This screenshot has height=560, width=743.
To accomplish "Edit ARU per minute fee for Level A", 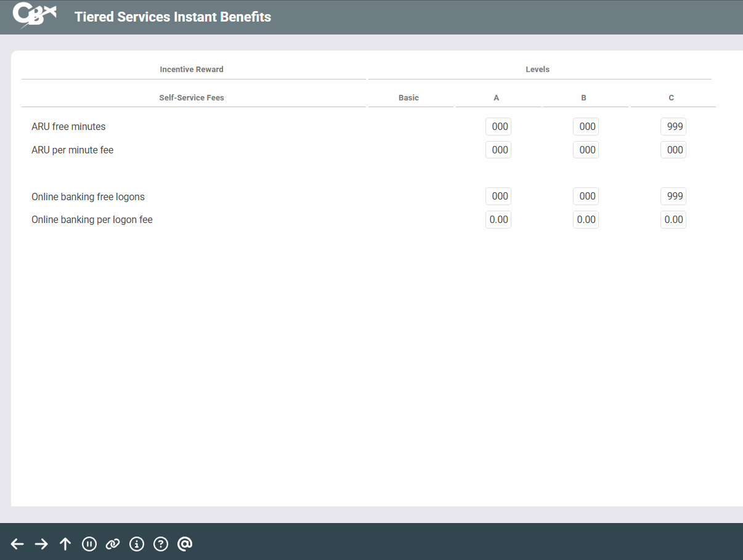I will (x=498, y=150).
